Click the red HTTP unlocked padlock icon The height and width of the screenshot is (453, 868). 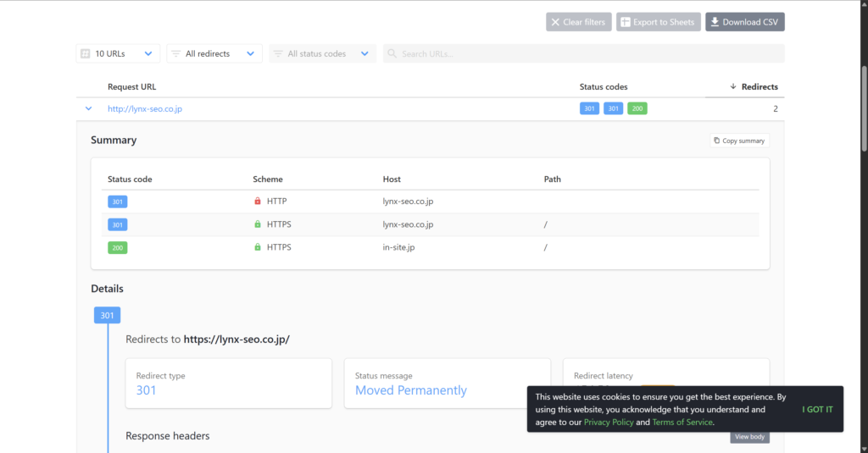[258, 202]
